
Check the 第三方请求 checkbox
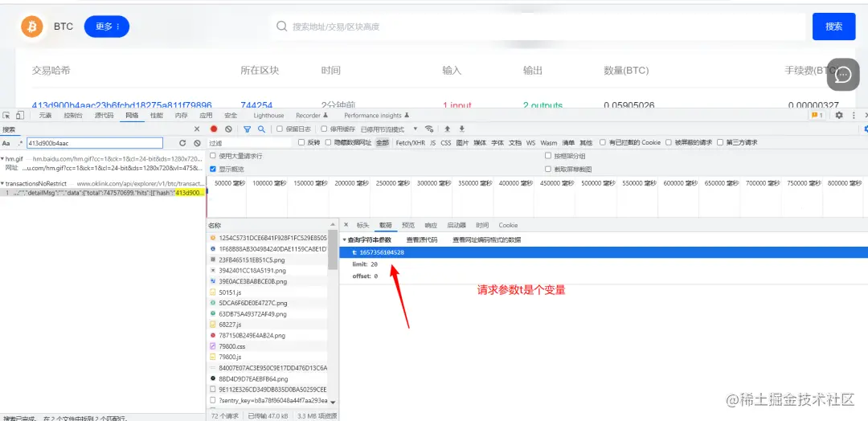(x=720, y=142)
